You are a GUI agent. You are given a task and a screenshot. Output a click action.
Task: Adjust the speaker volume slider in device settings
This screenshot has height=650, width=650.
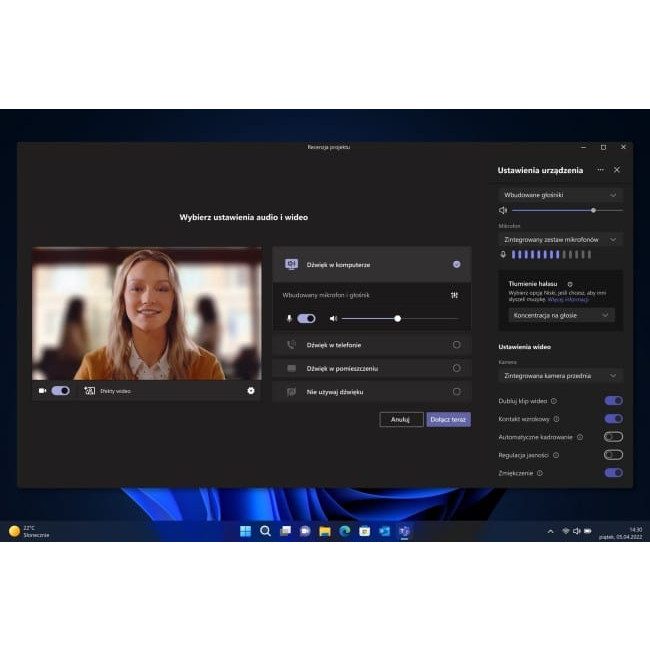click(x=567, y=211)
